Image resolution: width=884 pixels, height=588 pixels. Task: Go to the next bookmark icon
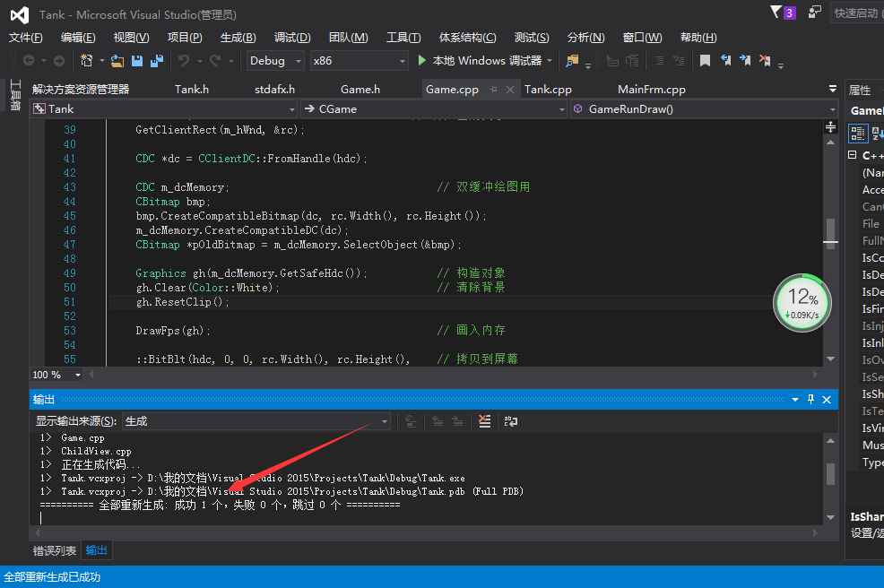(x=745, y=60)
